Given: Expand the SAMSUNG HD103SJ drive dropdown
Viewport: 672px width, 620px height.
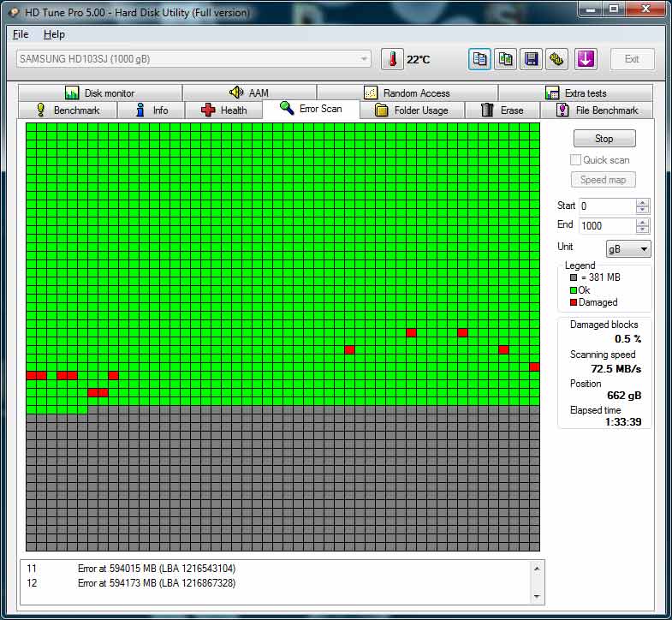Looking at the screenshot, I should pos(365,59).
